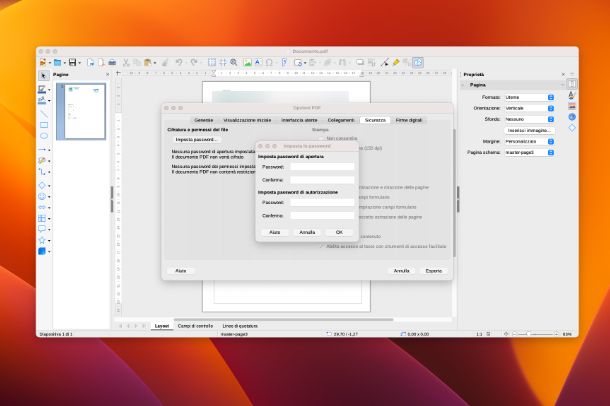Open the Margine dropdown in sidebar
Screen dimensions: 610x406
pyautogui.click(x=529, y=142)
